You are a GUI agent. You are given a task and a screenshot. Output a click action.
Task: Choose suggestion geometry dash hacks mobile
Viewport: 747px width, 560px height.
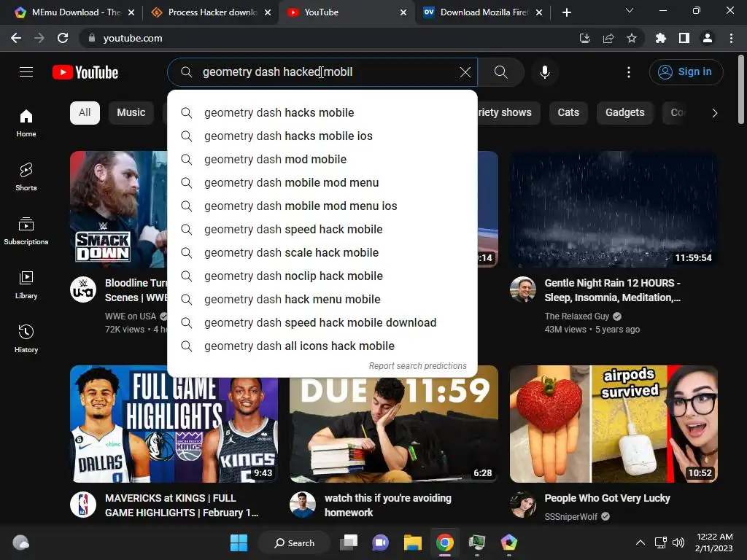(322, 113)
